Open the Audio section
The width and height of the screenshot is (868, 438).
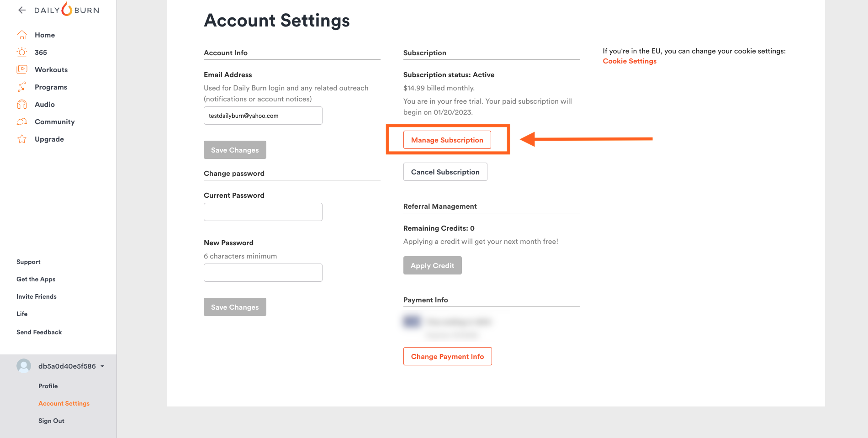click(45, 105)
